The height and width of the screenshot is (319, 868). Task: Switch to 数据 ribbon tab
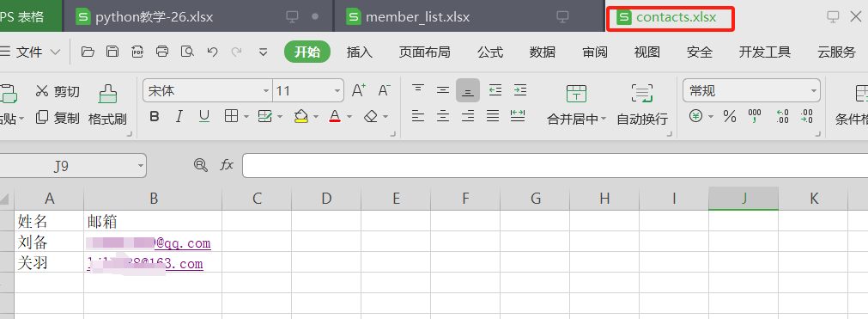click(x=543, y=52)
